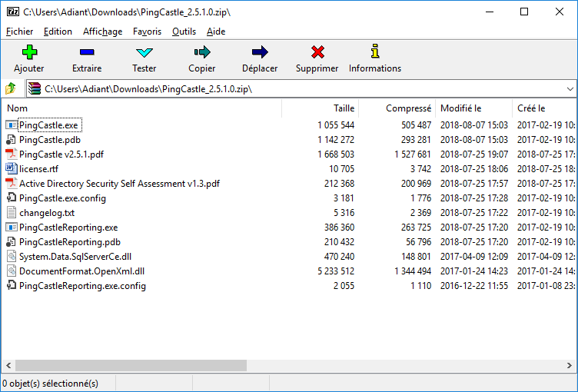Open the Favoris menu

(x=147, y=32)
